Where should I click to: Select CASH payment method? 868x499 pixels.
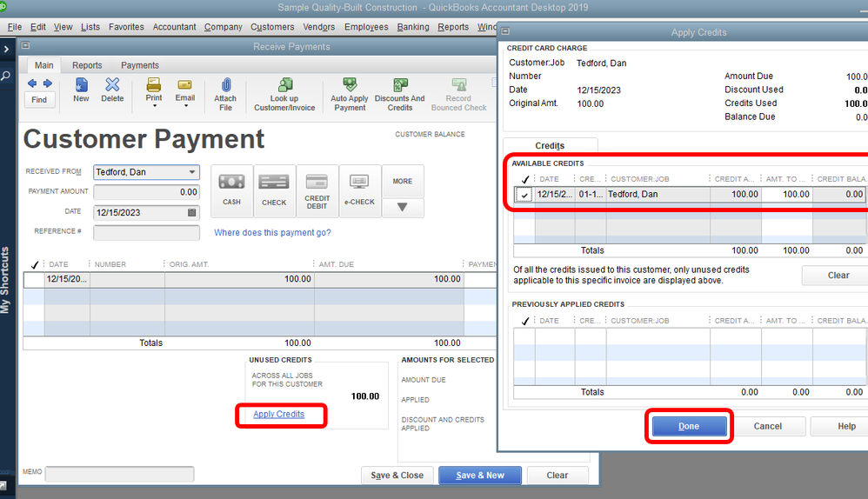[232, 191]
